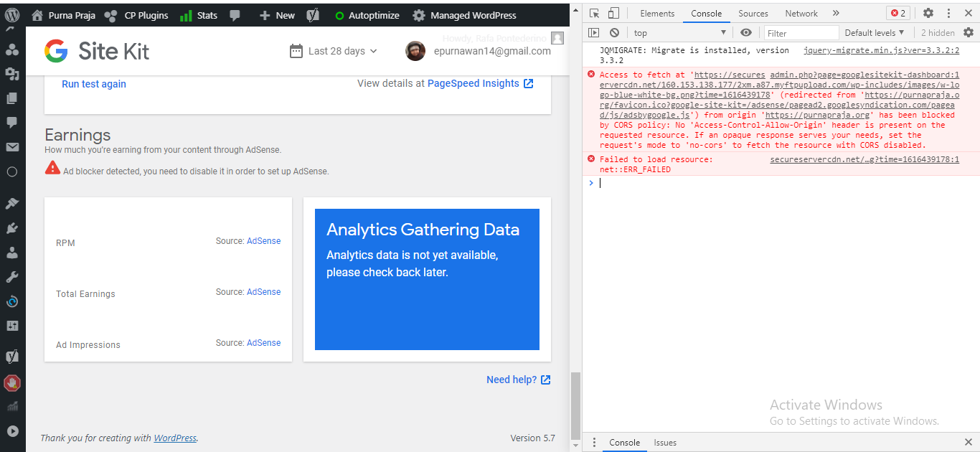Open DevTools main settings gear
Screen dimensions: 980x452
[x=928, y=14]
